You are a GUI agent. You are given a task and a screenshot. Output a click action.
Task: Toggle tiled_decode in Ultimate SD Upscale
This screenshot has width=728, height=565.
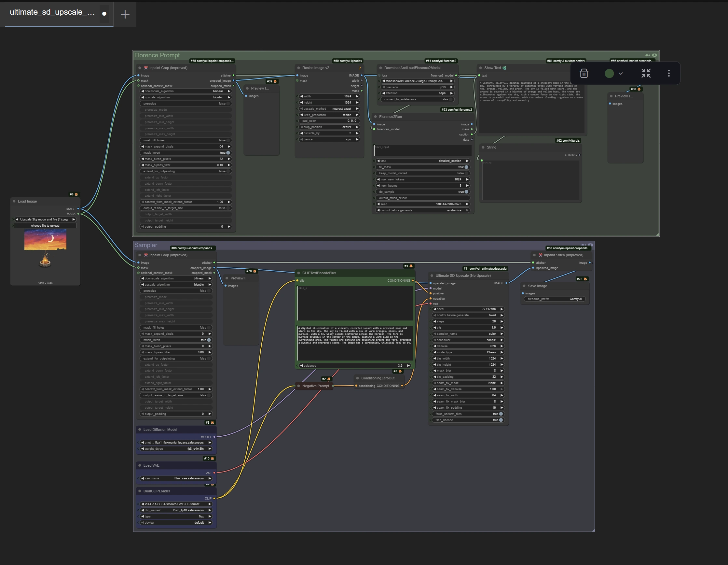pos(501,420)
